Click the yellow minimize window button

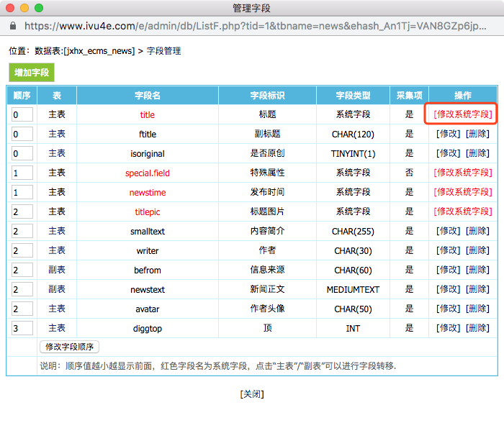coord(24,8)
